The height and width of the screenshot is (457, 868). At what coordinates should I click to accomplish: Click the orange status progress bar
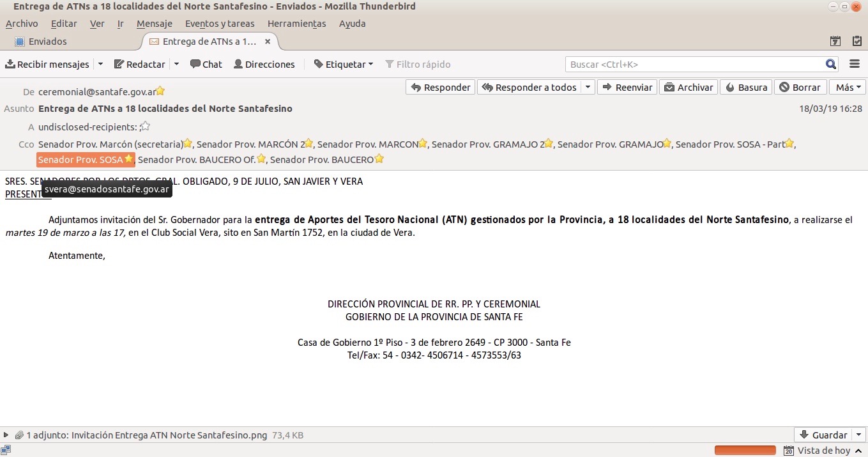pyautogui.click(x=745, y=451)
